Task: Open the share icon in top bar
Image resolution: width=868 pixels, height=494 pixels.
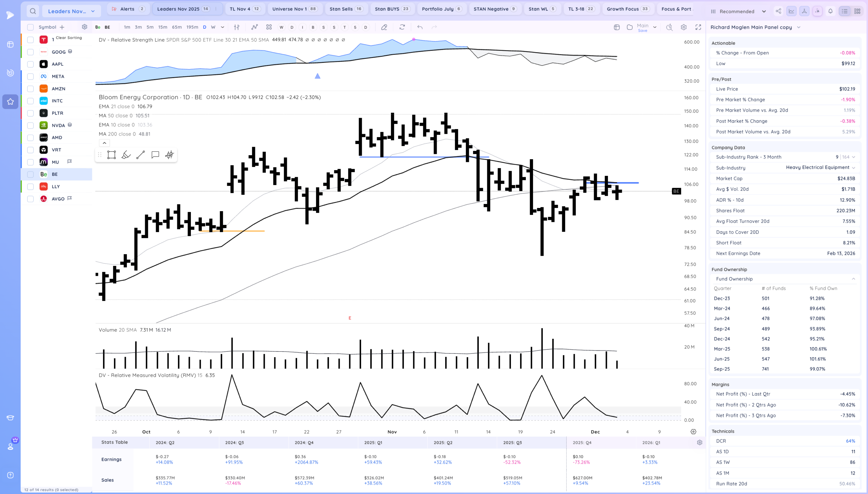Action: [x=778, y=11]
